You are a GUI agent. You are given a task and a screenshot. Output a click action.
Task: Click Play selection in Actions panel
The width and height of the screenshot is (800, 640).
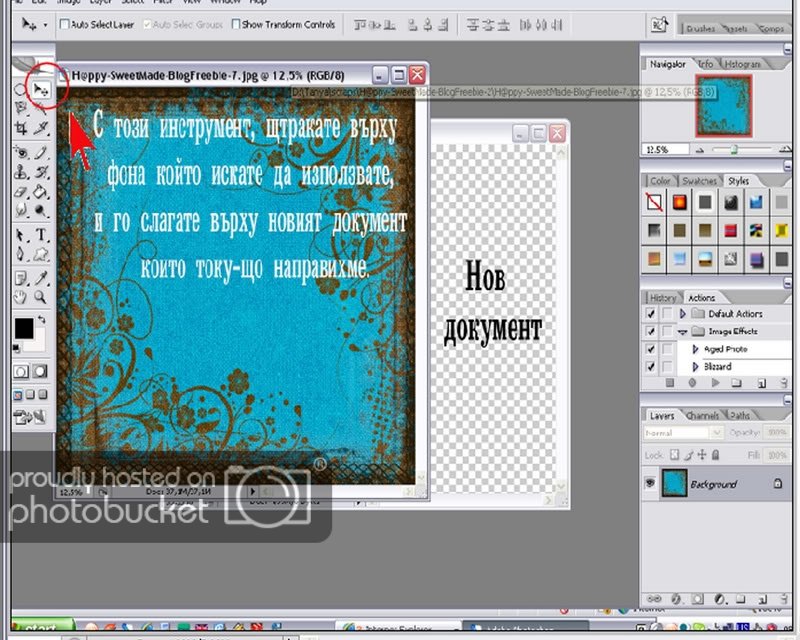point(715,382)
